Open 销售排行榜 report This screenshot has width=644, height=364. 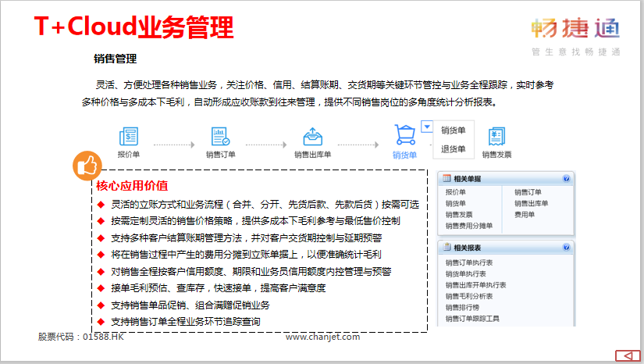(462, 307)
